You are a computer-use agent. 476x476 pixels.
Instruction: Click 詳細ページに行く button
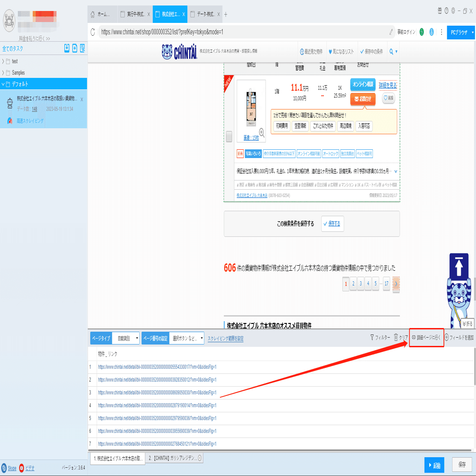click(426, 337)
